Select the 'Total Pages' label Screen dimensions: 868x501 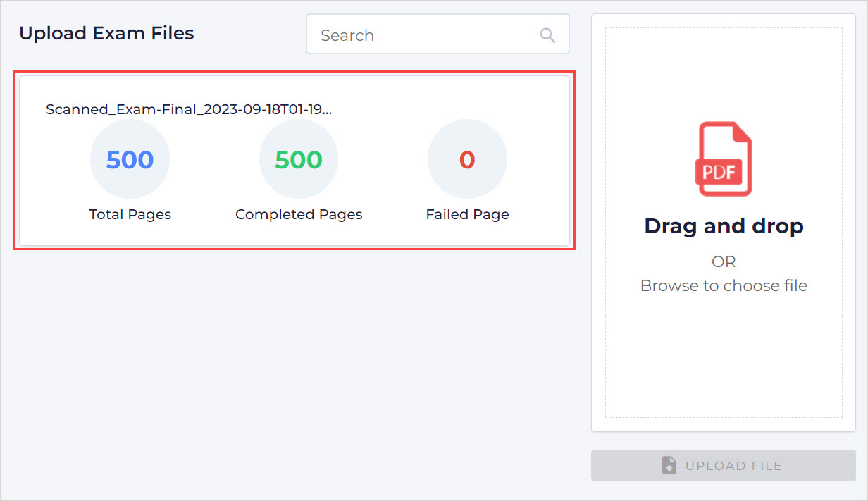(130, 214)
